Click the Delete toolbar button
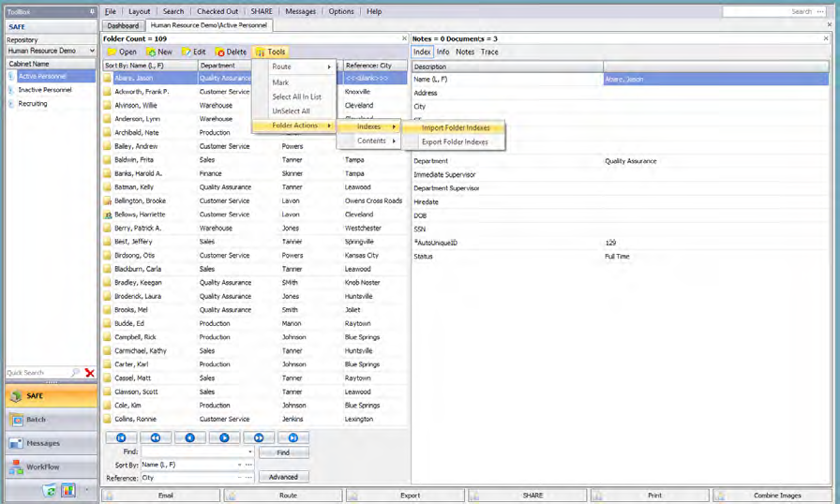 coord(231,52)
